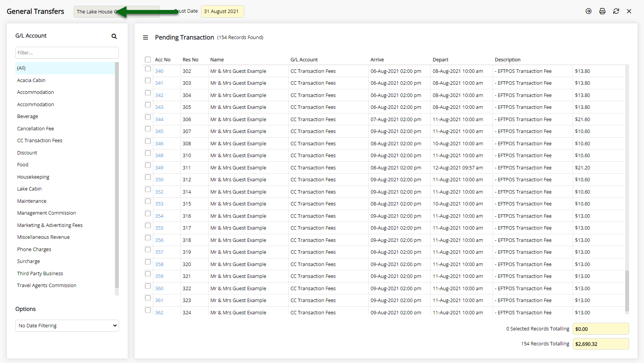Click the Trust Date field 31 August 2021
The height and width of the screenshot is (363, 644).
coord(223,11)
